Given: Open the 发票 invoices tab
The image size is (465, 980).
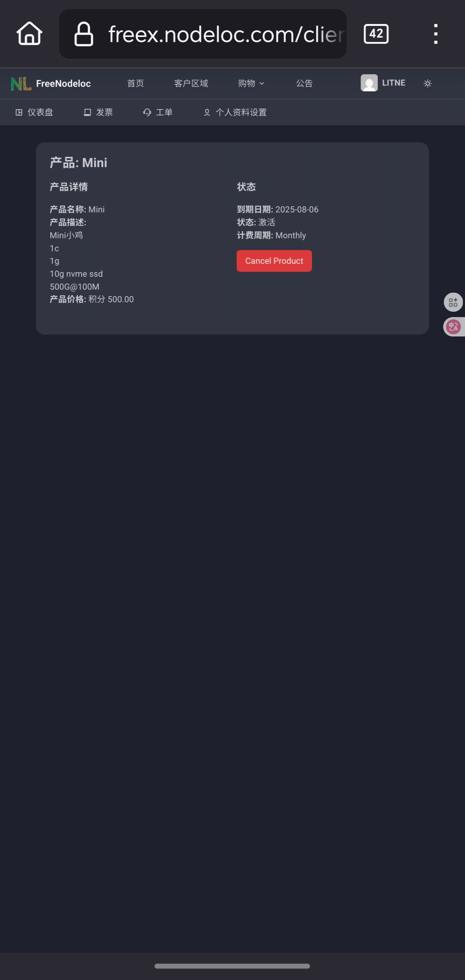Looking at the screenshot, I should click(98, 112).
